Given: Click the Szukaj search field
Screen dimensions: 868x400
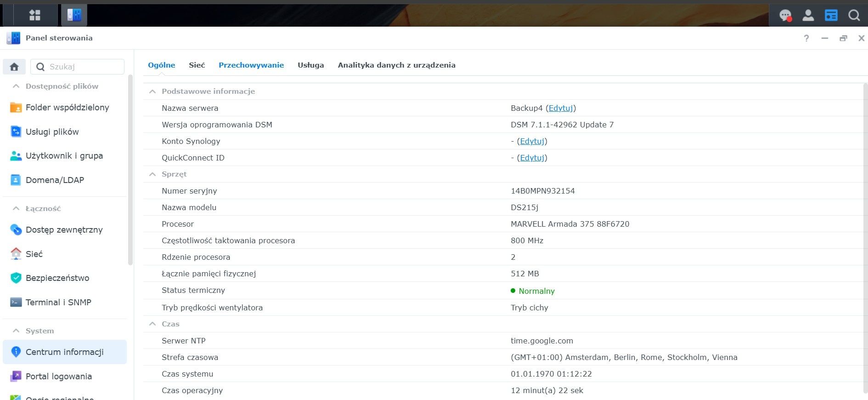Looking at the screenshot, I should [x=78, y=67].
